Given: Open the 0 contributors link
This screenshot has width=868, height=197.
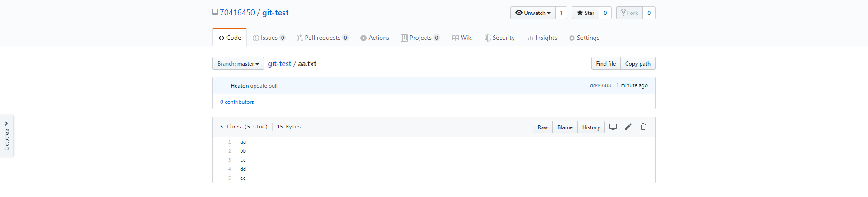Looking at the screenshot, I should tap(237, 102).
